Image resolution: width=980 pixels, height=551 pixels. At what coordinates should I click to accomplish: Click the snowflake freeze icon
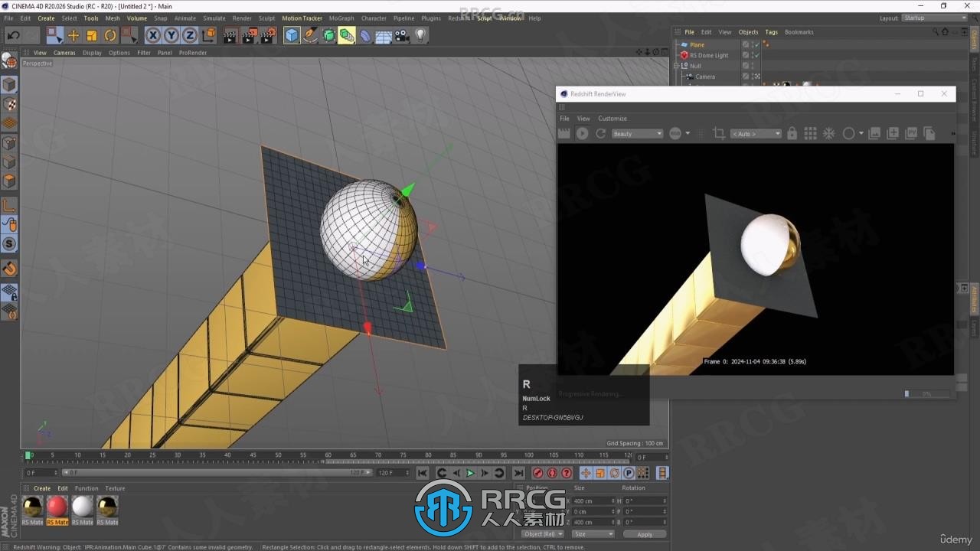click(x=828, y=133)
